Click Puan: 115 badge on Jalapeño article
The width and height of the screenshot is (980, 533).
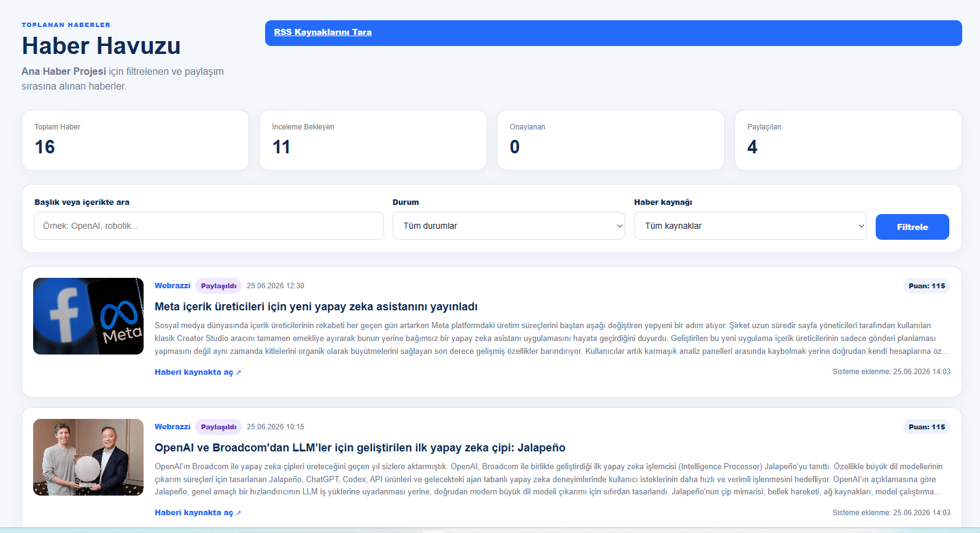(927, 427)
